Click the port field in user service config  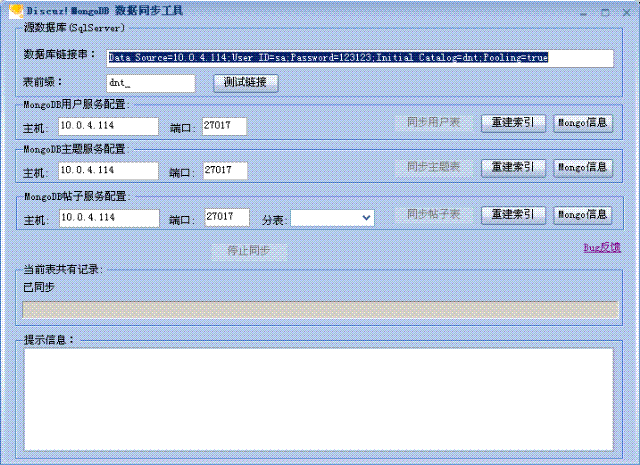[224, 126]
